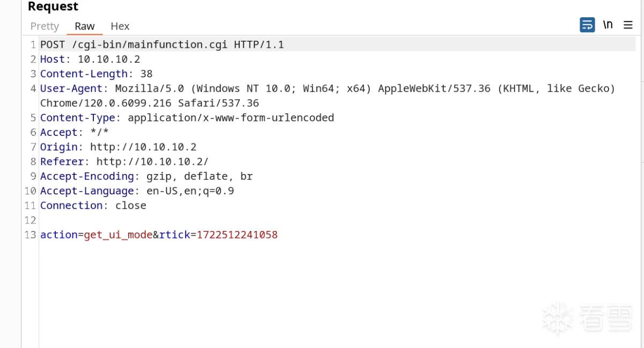This screenshot has height=348, width=644.
Task: Select the Raw tab
Action: (85, 26)
